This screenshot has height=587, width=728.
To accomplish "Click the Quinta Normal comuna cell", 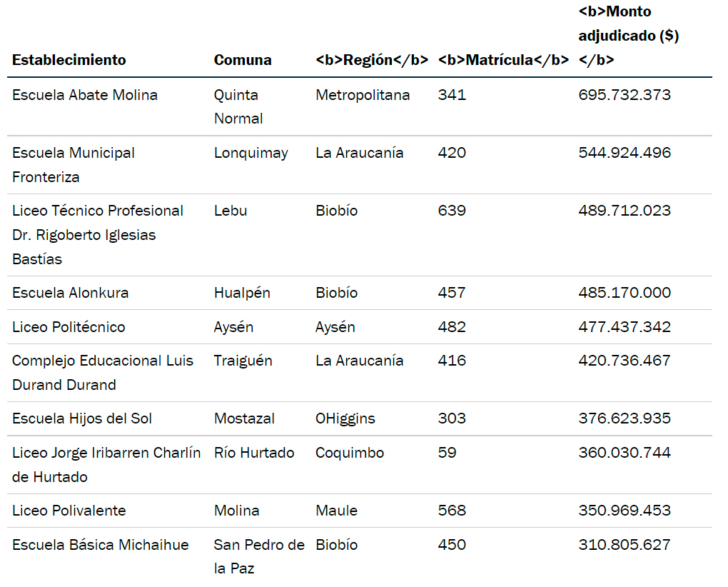I will tap(238, 106).
